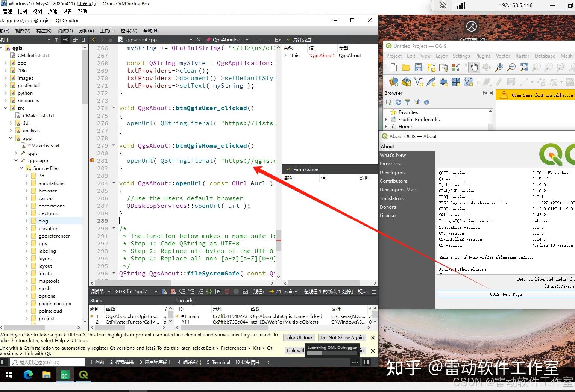Click the QGIS Home Page button
The image size is (575, 392).
(x=505, y=294)
